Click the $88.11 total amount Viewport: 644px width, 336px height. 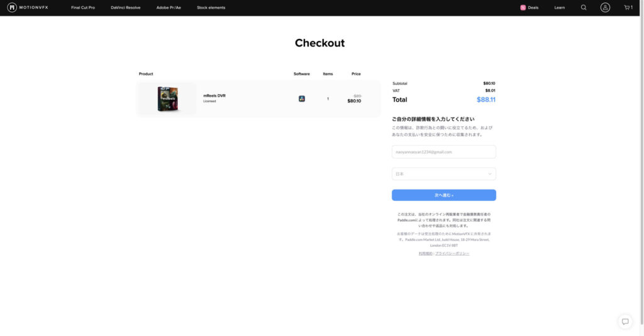(x=486, y=100)
